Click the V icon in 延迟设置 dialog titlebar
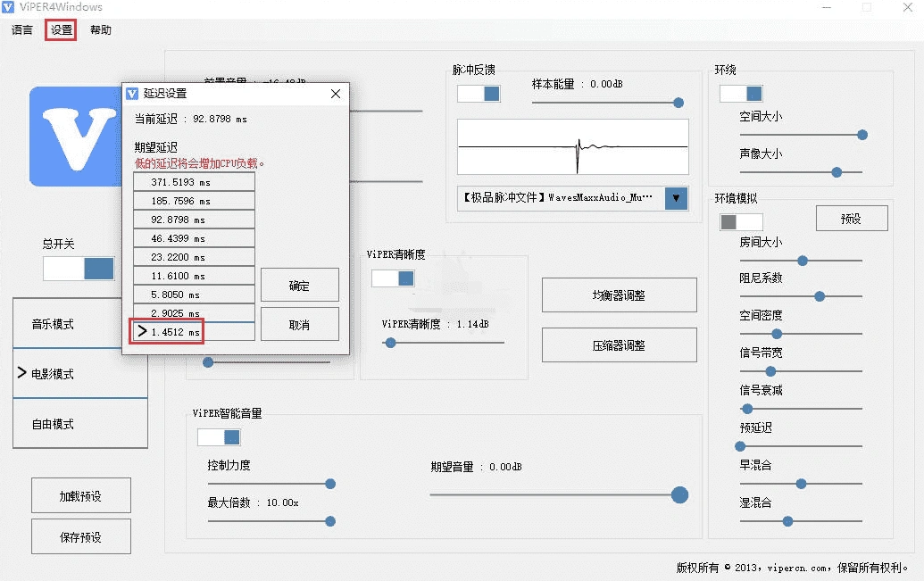924x581 pixels. pos(131,93)
